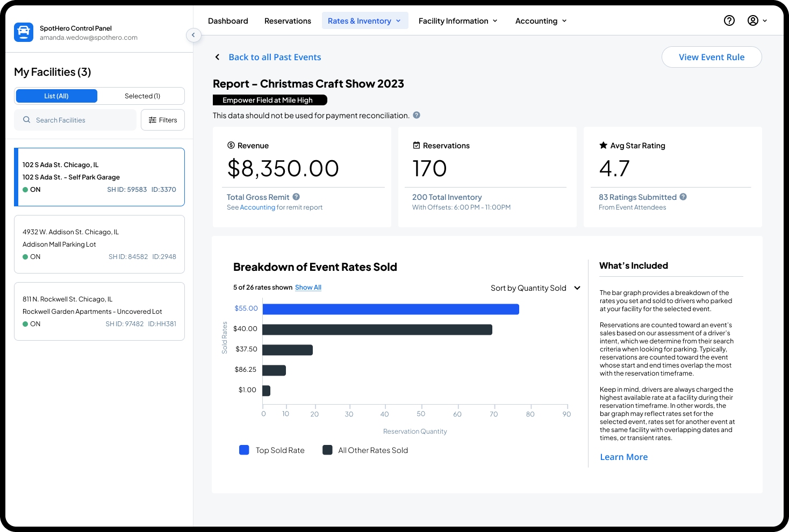Click the star icon beside Avg Star Rating
The image size is (789, 532).
tap(604, 145)
